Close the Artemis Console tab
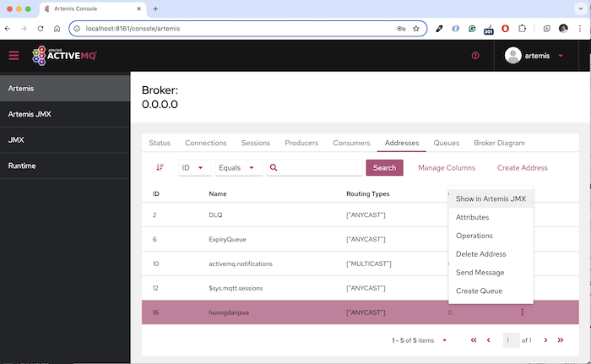The height and width of the screenshot is (364, 591). (x=138, y=8)
